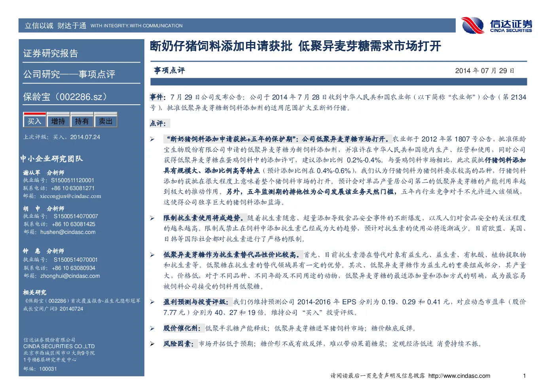Open the http://www.cindasc.com footer link
Image resolution: width=555 pixels, height=392 pixels.
459,376
